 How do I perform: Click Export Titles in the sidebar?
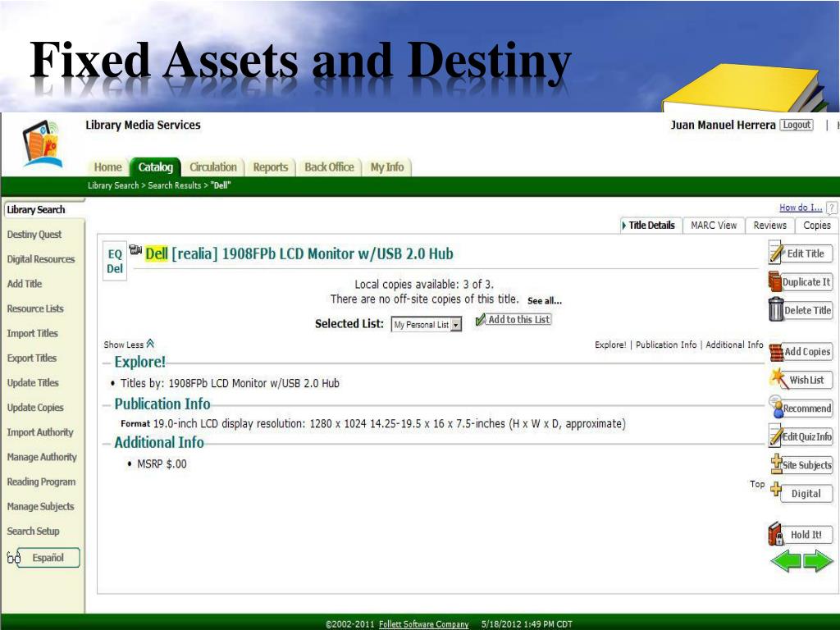click(x=32, y=358)
